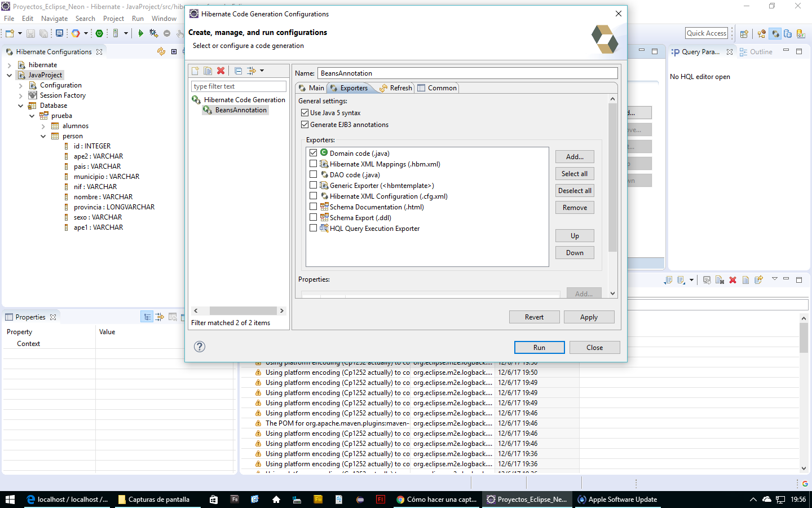Image resolution: width=812 pixels, height=508 pixels.
Task: Check DAO code (.java) exporter
Action: (314, 174)
